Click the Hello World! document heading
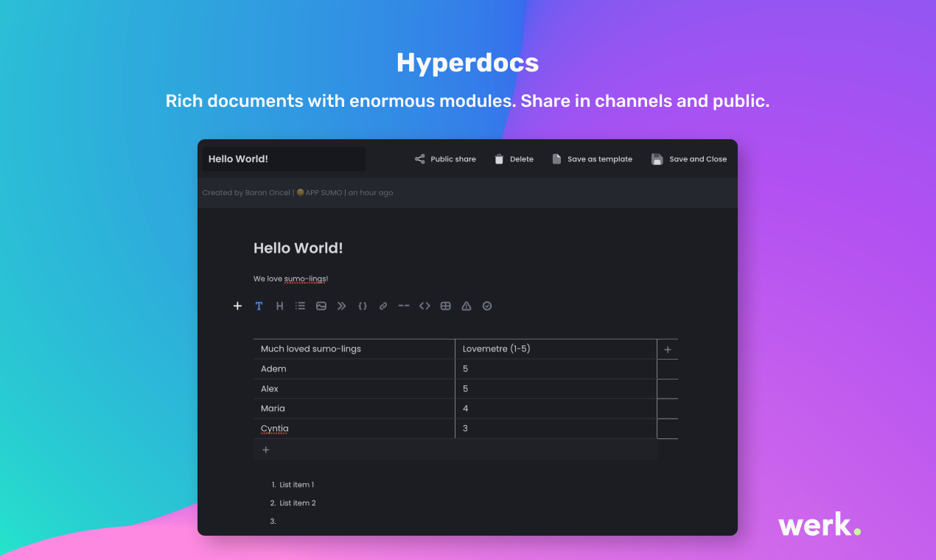Image resolution: width=936 pixels, height=560 pixels. tap(298, 248)
